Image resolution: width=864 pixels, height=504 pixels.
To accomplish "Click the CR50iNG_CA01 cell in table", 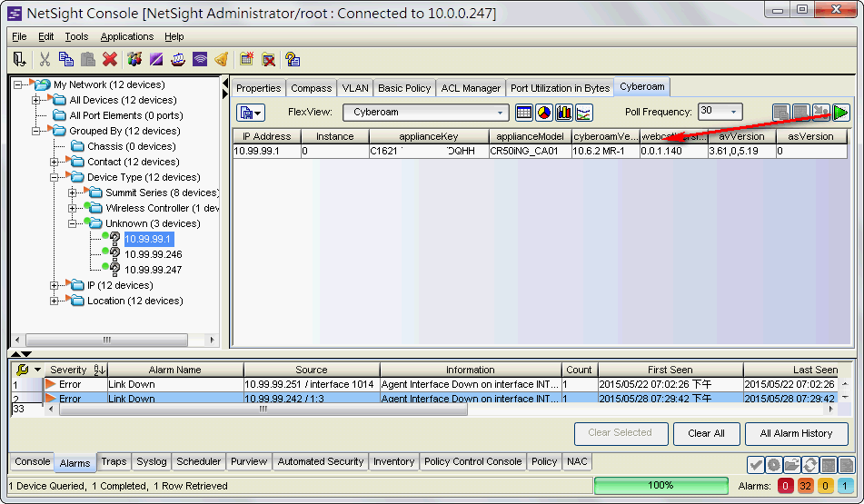I will point(530,151).
